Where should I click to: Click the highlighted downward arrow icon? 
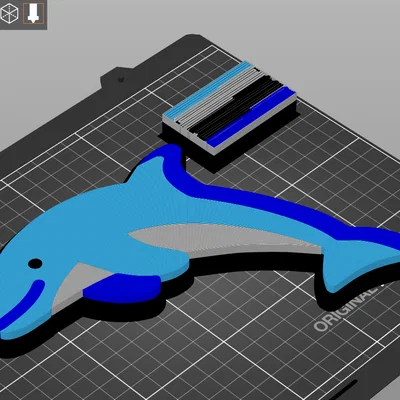click(x=33, y=13)
